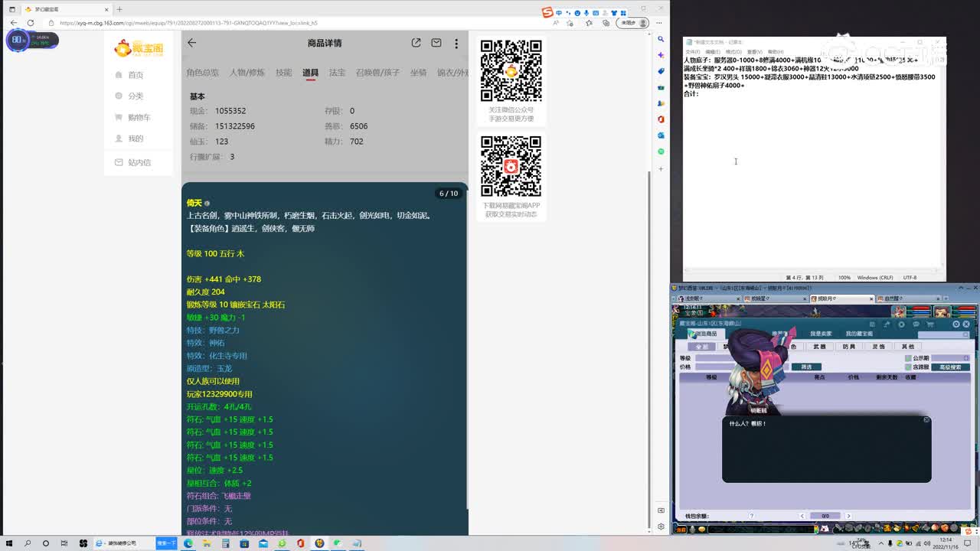Click the 高级搜索 button in game shop
This screenshot has width=980, height=551.
[952, 367]
